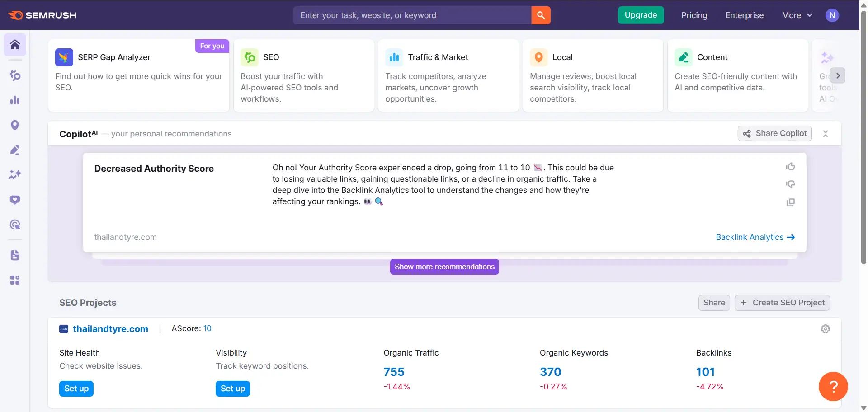Open the SERP Gap Analyzer card title

tap(114, 57)
